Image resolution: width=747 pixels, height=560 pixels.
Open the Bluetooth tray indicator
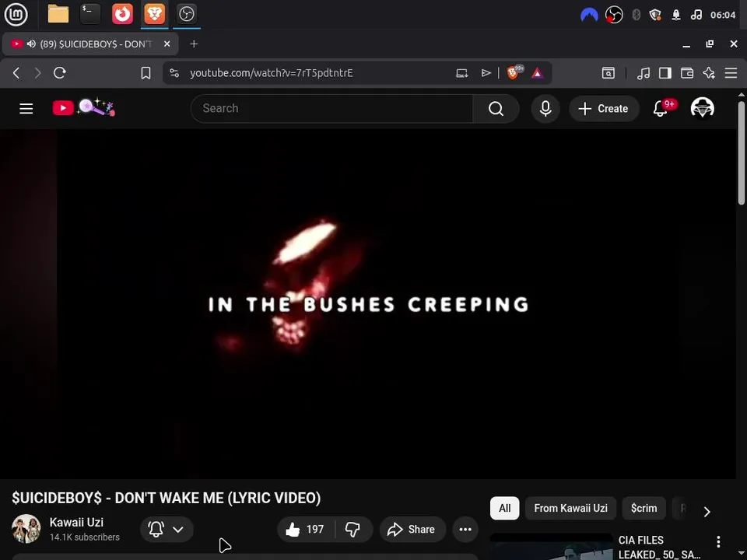pos(636,15)
